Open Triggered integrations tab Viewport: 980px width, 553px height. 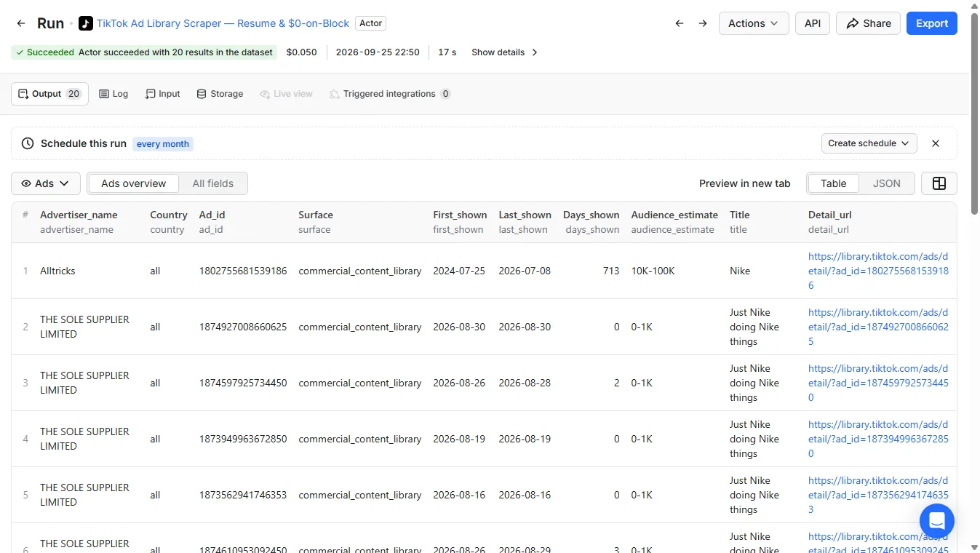click(x=390, y=94)
